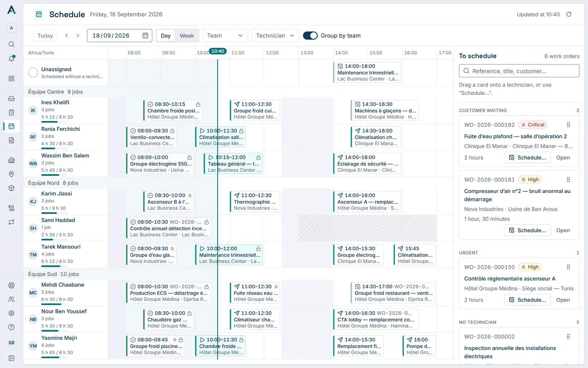Open the Team filter dropdown
Image resolution: width=588 pixels, height=368 pixels.
point(225,36)
